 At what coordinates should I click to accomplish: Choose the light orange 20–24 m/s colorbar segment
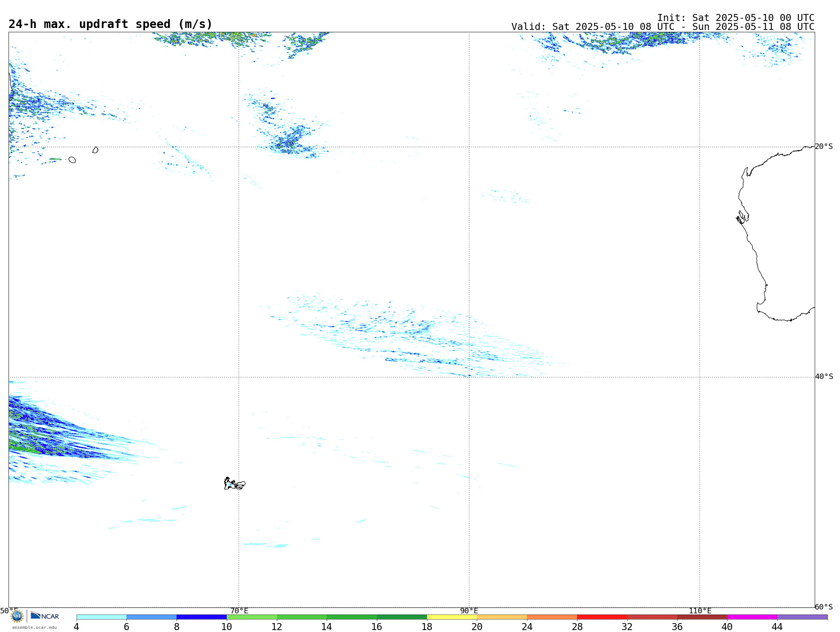point(502,617)
